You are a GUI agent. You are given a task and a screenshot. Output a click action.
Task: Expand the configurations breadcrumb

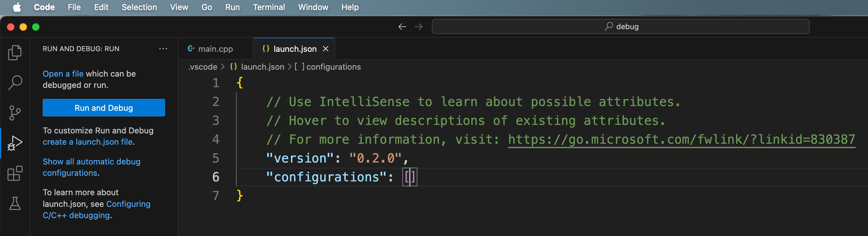[x=333, y=67]
